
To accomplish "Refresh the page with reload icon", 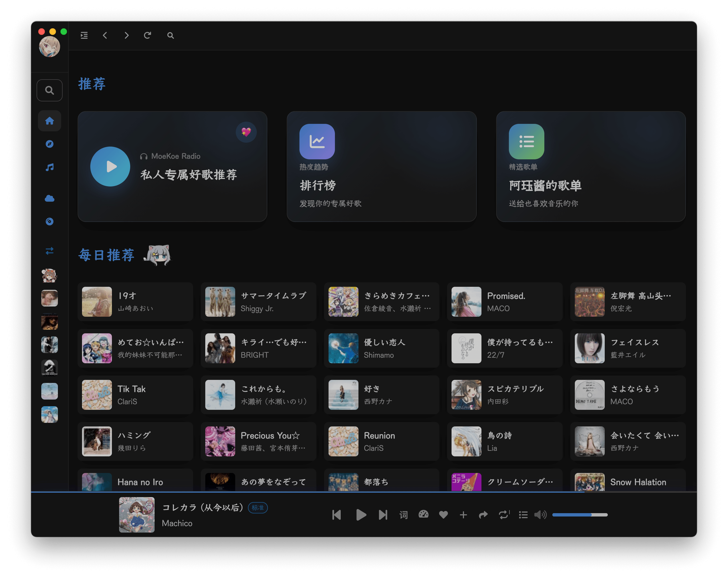I will coord(148,35).
